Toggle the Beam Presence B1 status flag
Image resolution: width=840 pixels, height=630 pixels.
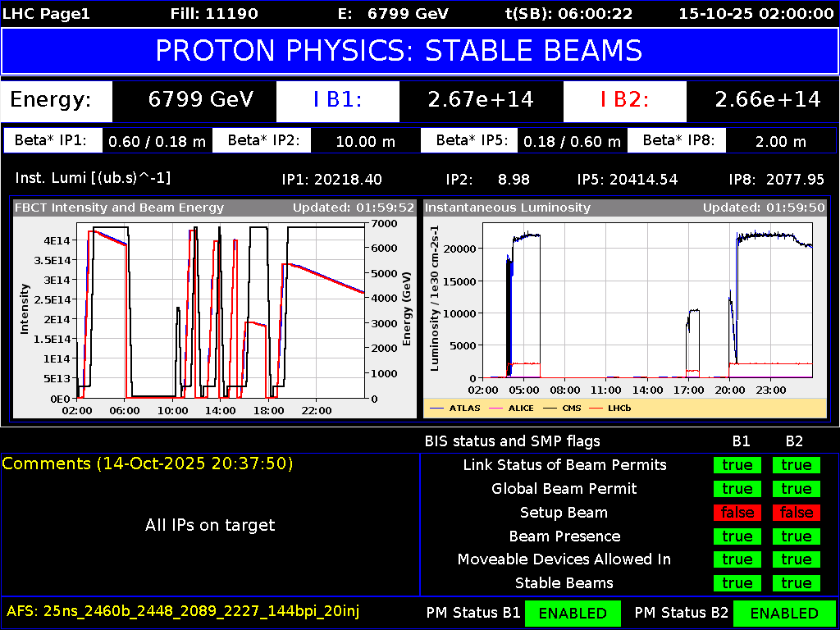(x=737, y=536)
